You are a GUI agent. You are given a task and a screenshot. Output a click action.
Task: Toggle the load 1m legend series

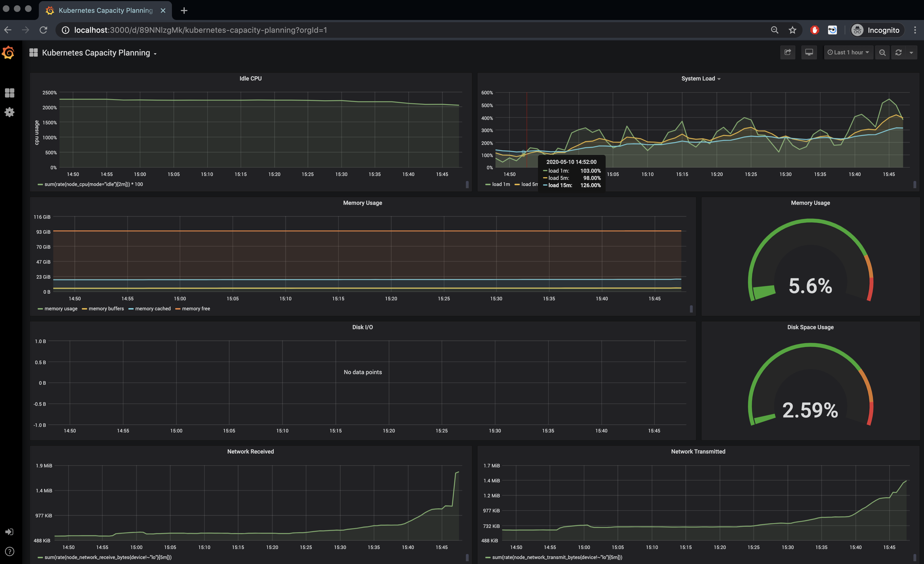coord(501,184)
